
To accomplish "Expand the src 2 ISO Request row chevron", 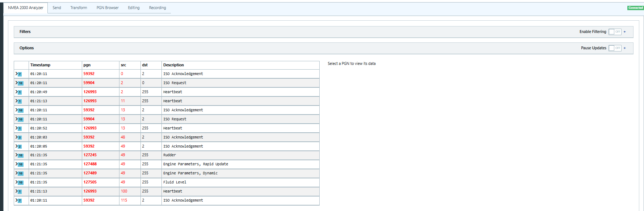I will coord(16,83).
